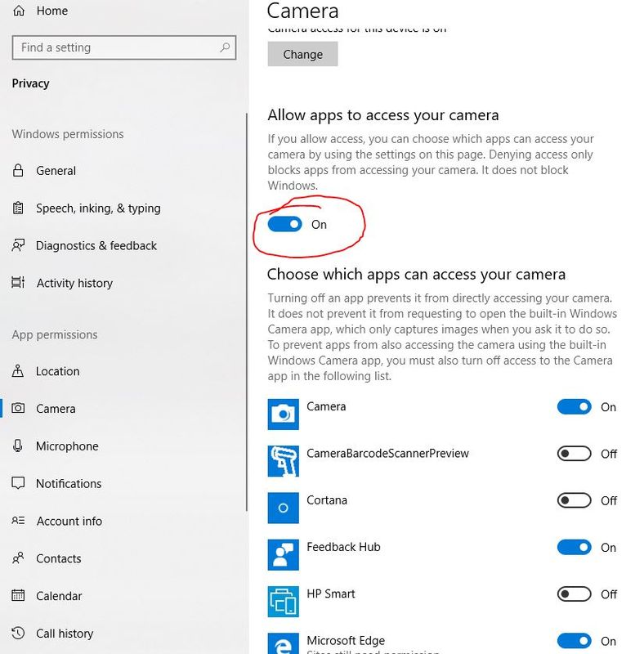Click the HP Smart app icon
Viewport: 644px width, 654px height.
(x=284, y=602)
